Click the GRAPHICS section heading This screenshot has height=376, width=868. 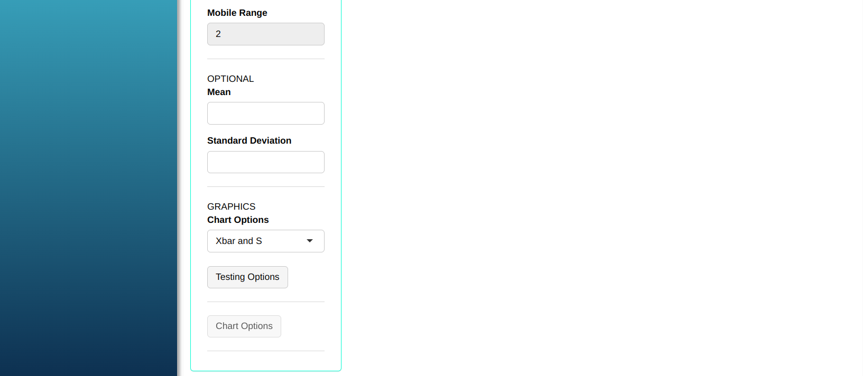coord(231,206)
